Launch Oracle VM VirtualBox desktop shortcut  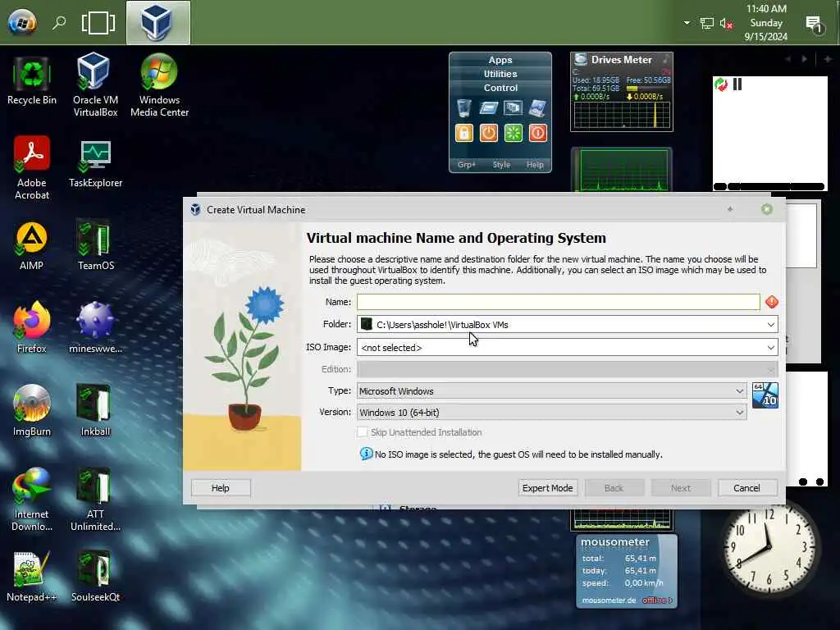point(95,84)
